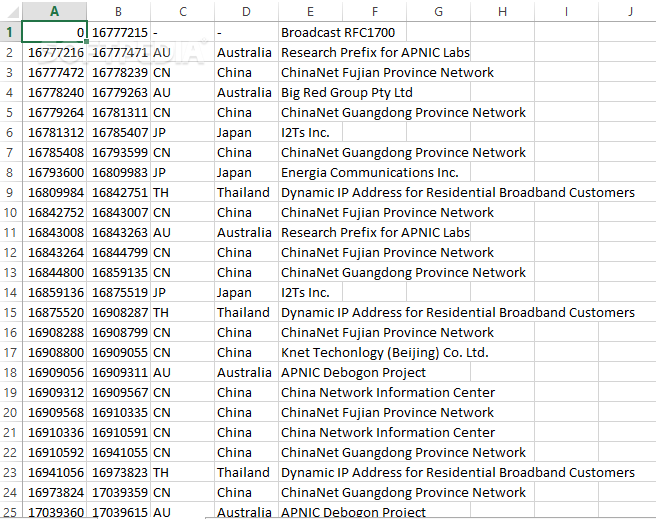Select 'ChinaNet Fujian Province Network' in row 3
The width and height of the screenshot is (656, 519).
click(x=387, y=72)
